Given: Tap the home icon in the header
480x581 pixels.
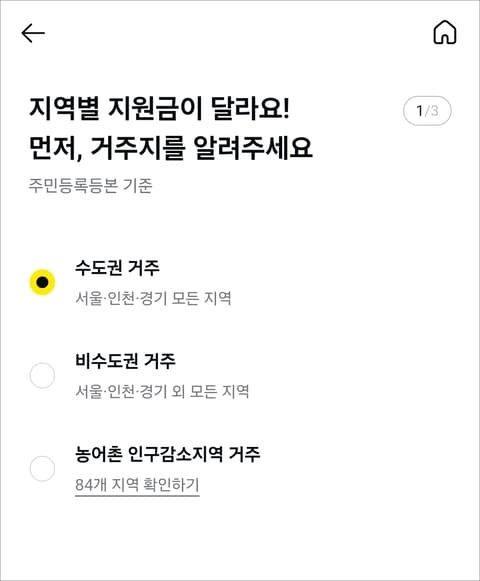Looking at the screenshot, I should [x=445, y=33].
